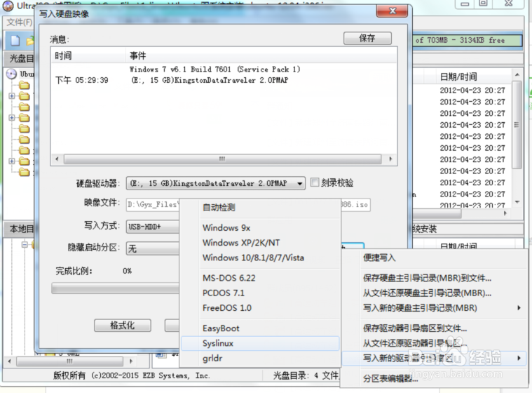
Task: Close the 写入硬盘映像 dialog
Action: pos(392,11)
